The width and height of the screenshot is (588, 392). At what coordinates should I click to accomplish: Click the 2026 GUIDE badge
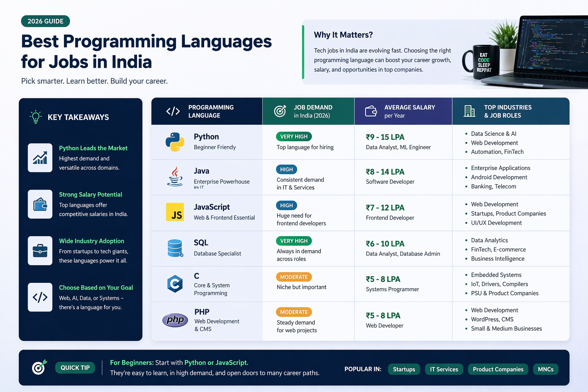click(x=45, y=21)
